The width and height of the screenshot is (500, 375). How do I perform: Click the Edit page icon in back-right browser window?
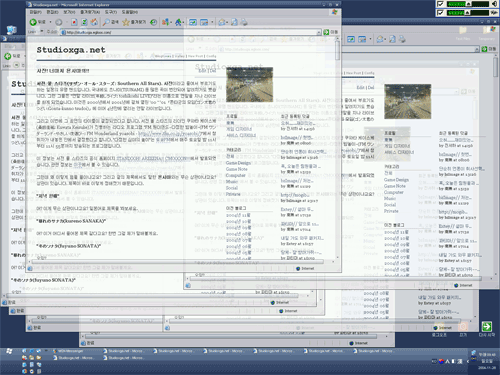(x=393, y=39)
